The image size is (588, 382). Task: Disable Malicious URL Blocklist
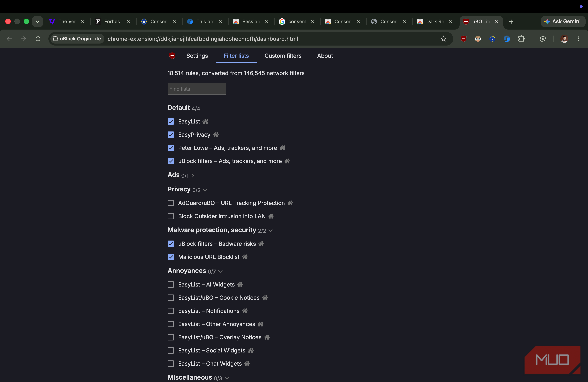[x=171, y=257]
